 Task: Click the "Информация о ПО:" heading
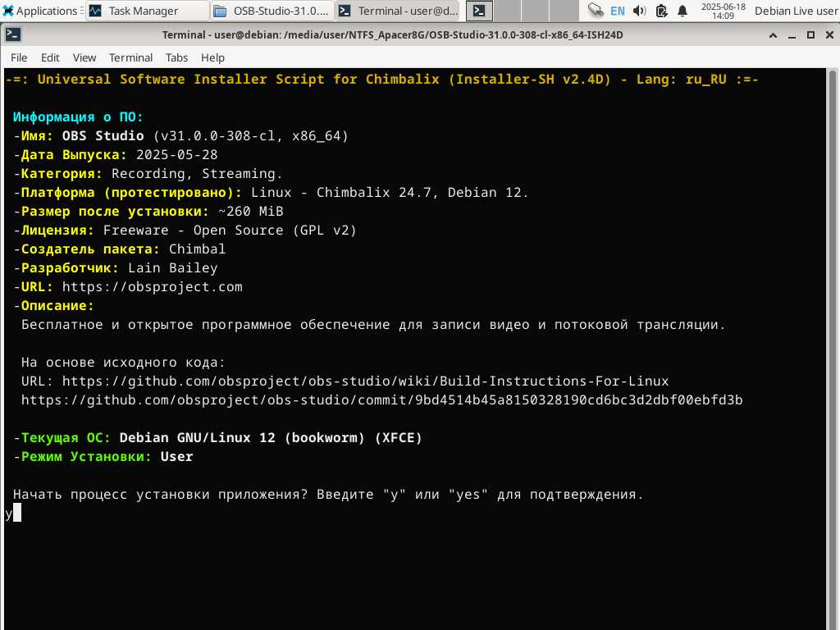(78, 116)
